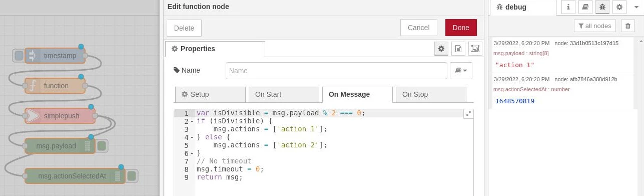Viewport: 644px width, 196px height.
Task: Click the // No timeout comment line
Action: point(224,161)
